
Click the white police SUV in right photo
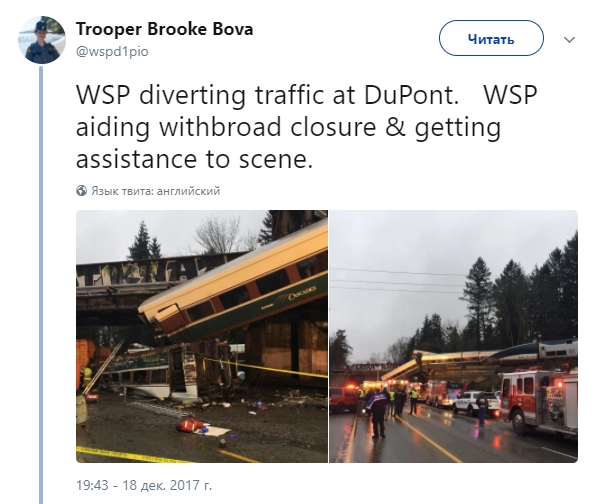[476, 404]
